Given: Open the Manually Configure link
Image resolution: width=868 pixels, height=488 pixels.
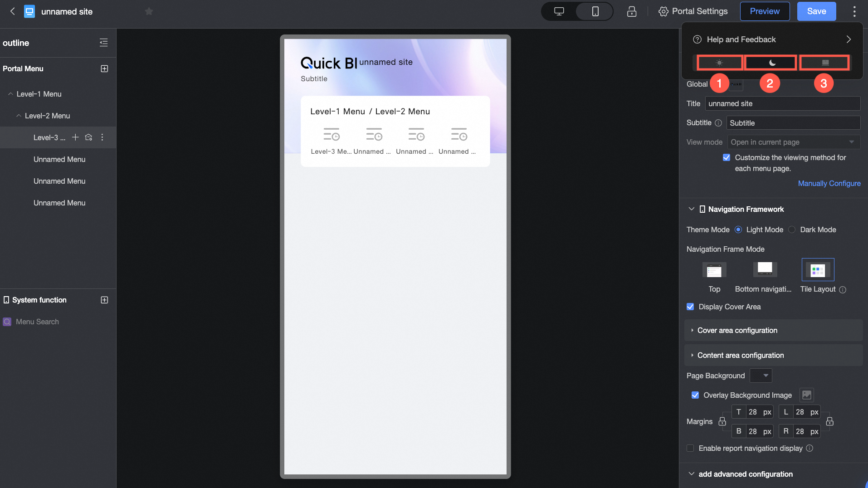Looking at the screenshot, I should 829,183.
